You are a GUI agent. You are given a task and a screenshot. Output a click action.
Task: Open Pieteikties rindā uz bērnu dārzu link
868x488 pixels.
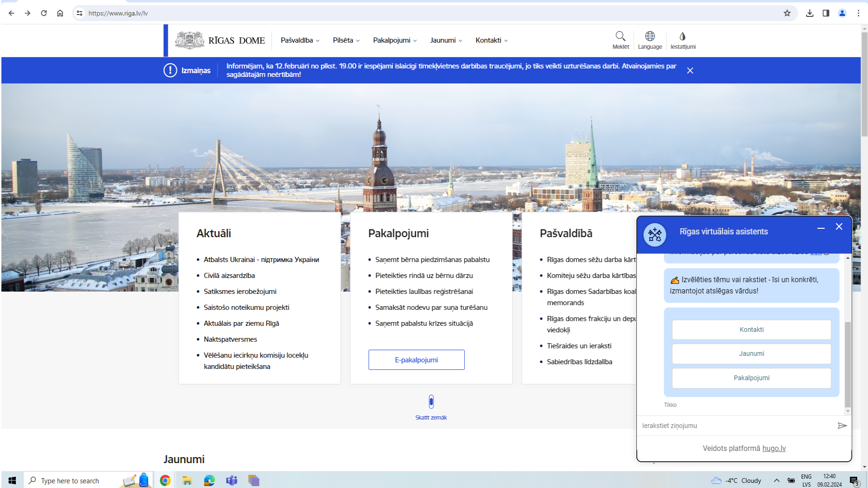click(424, 275)
